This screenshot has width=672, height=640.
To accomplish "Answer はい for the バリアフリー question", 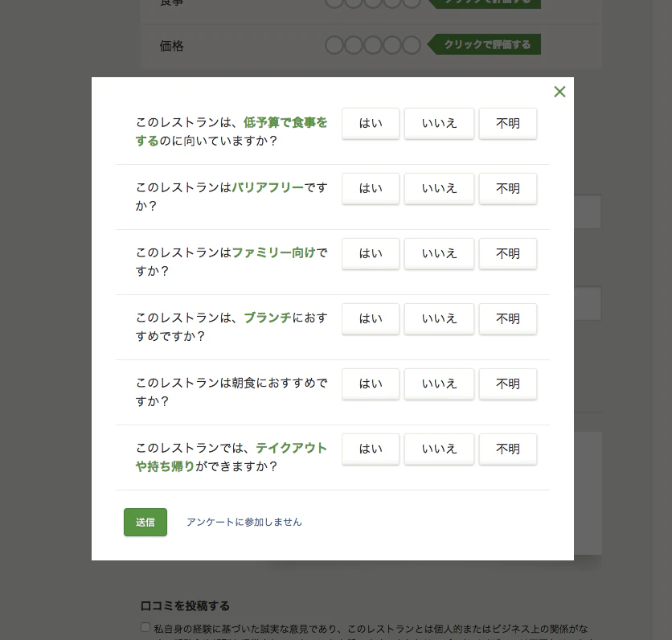I will point(371,189).
